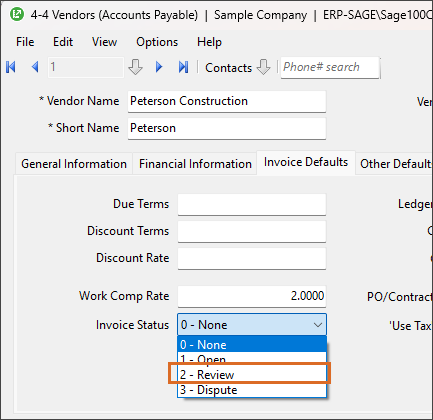This screenshot has width=433, height=420.
Task: Choose '1 - Open' invoice status
Action: coord(252,359)
